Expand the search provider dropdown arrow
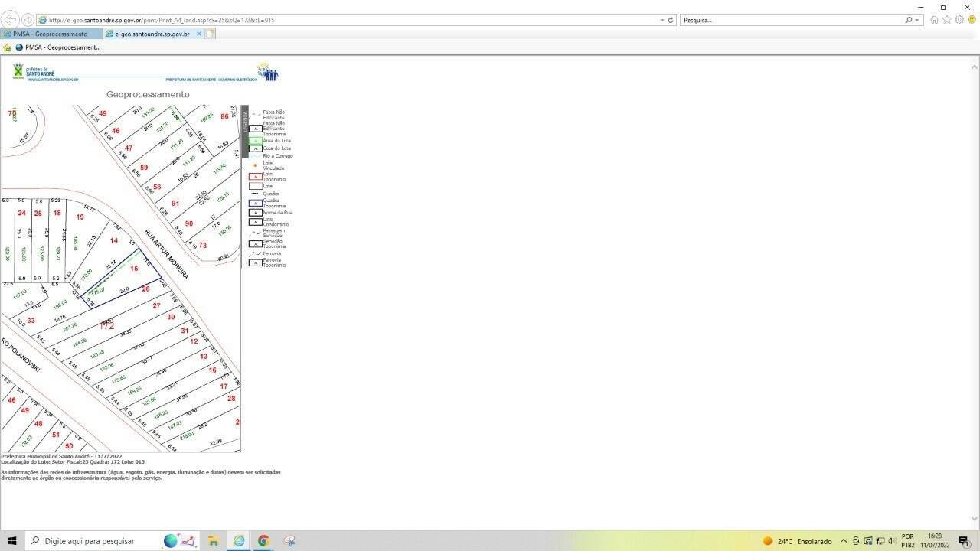This screenshot has width=980, height=551. tap(917, 20)
